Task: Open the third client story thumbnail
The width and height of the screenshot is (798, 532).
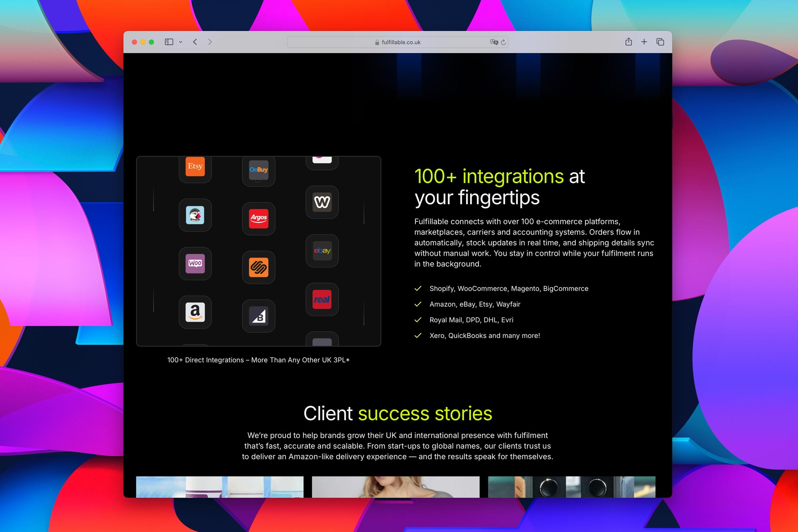Action: tap(572, 487)
